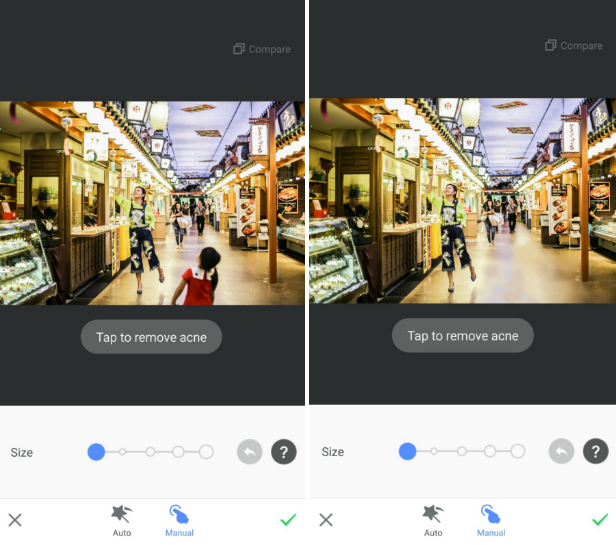
Task: Confirm edit with green checkmark, left panel
Action: click(288, 520)
